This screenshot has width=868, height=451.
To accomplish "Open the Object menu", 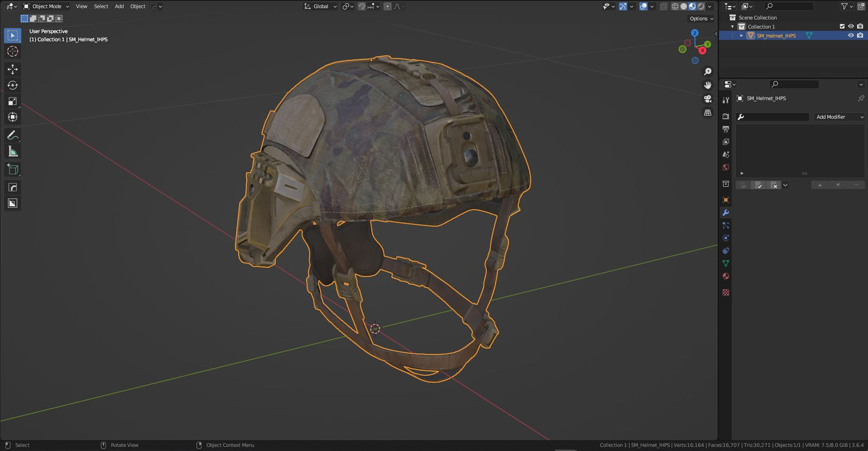I will [138, 7].
